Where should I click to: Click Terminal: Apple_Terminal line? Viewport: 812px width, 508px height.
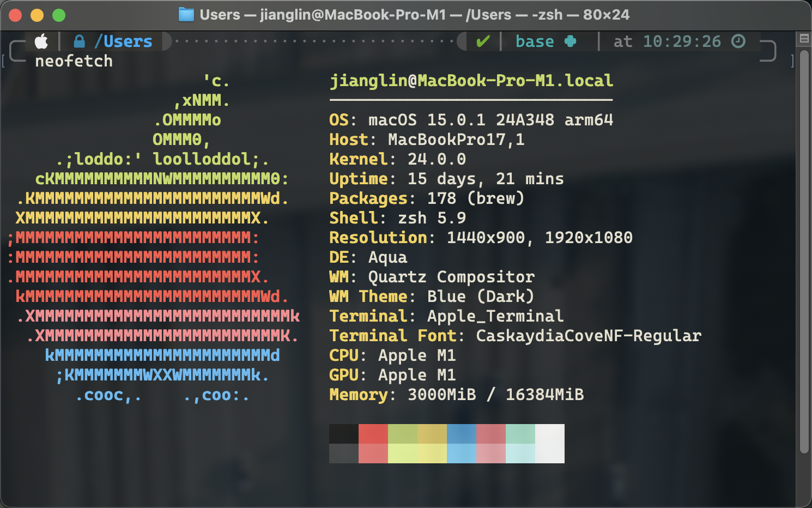point(446,316)
